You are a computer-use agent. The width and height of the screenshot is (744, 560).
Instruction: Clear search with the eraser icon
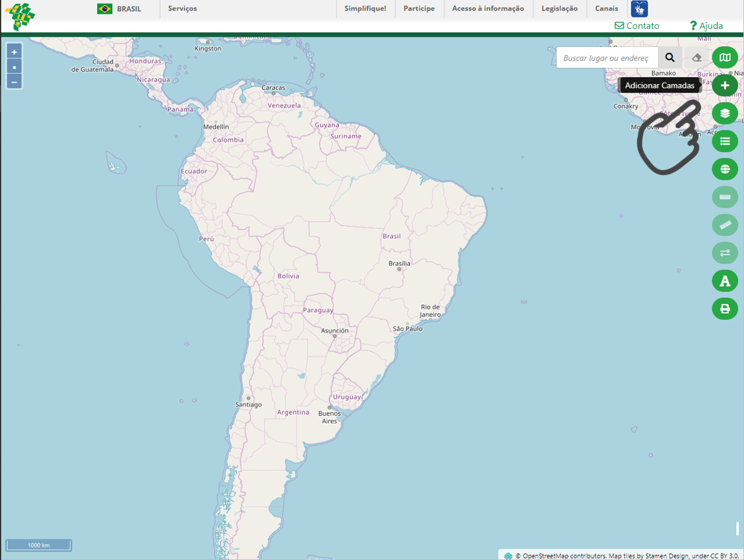(x=696, y=57)
